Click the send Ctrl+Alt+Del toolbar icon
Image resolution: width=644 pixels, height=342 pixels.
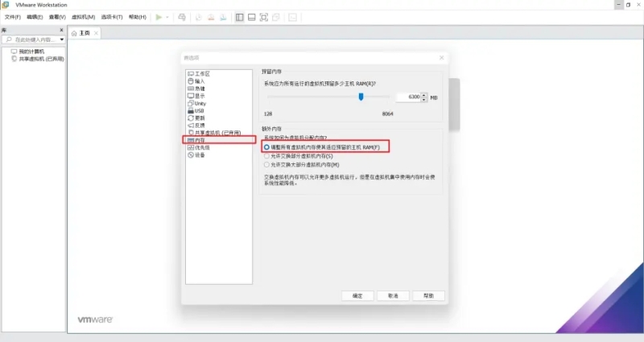(182, 17)
